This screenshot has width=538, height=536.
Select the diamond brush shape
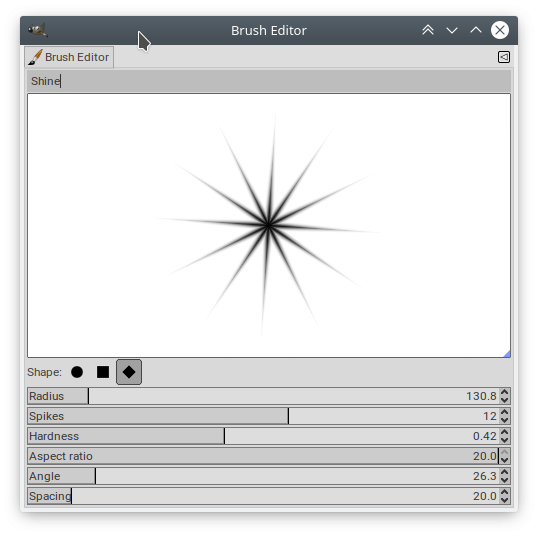point(129,372)
